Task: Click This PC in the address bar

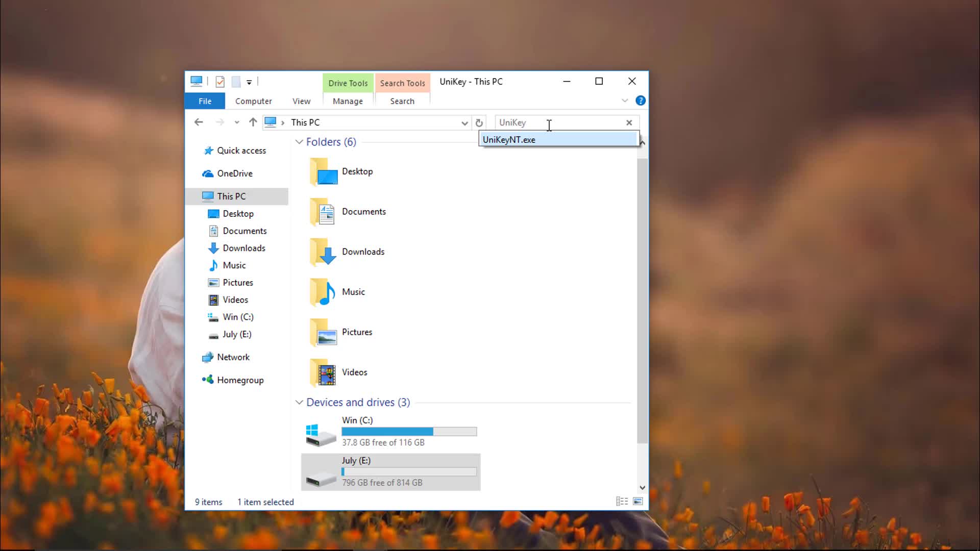Action: click(x=305, y=122)
